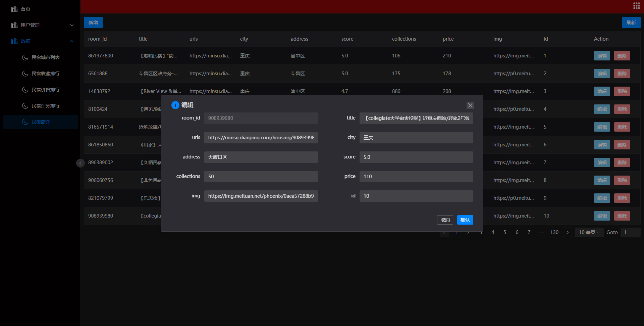Click 确认 to confirm the edit
This screenshot has width=644, height=326.
point(465,220)
